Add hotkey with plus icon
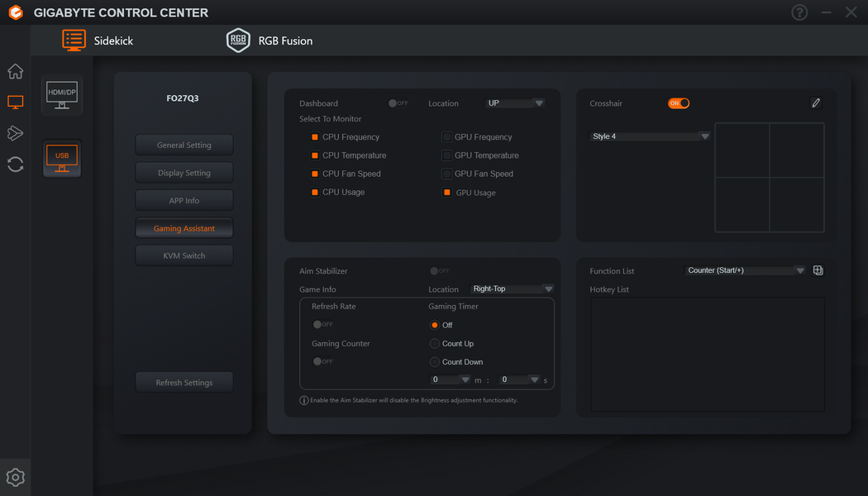868x496 pixels. tap(818, 270)
